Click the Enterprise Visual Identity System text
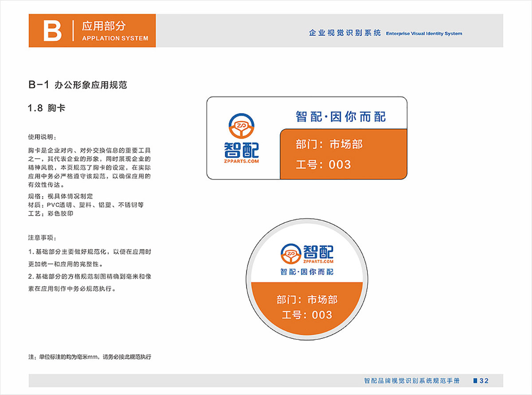Image resolution: width=532 pixels, height=395 pixels. (424, 34)
